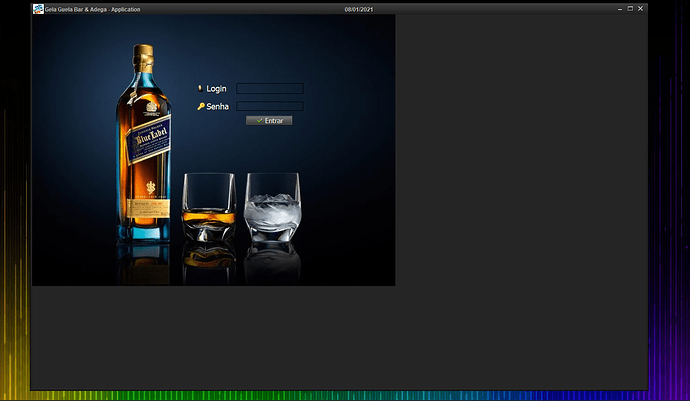The image size is (690, 401).
Task: Click the Login username input field
Action: pyautogui.click(x=270, y=88)
